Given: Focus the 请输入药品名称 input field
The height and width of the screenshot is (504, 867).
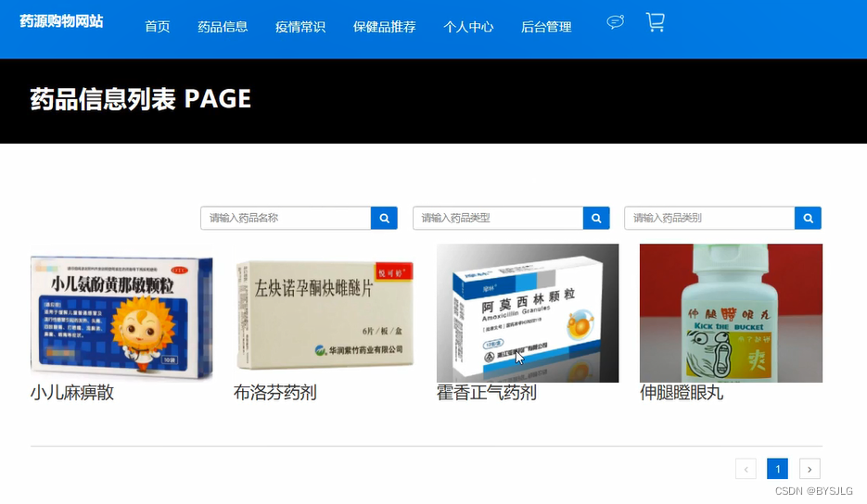Looking at the screenshot, I should (x=286, y=219).
